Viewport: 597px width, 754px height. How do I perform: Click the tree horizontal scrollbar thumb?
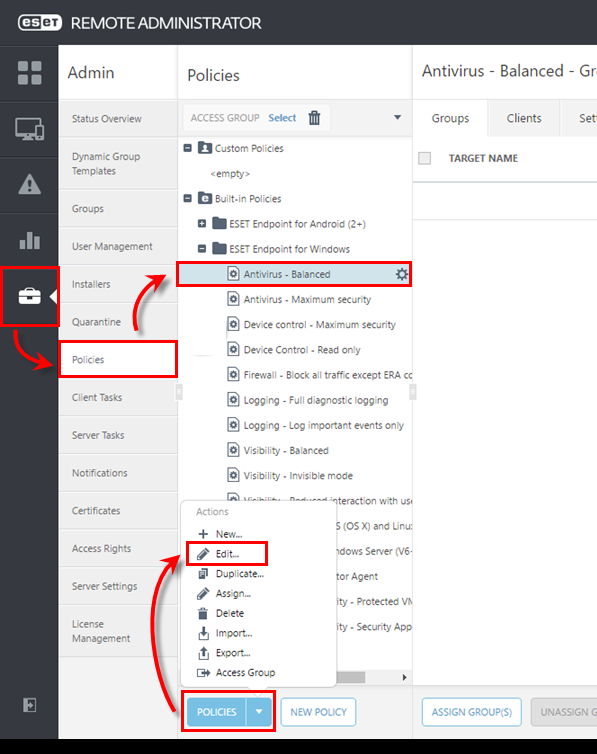[350, 677]
